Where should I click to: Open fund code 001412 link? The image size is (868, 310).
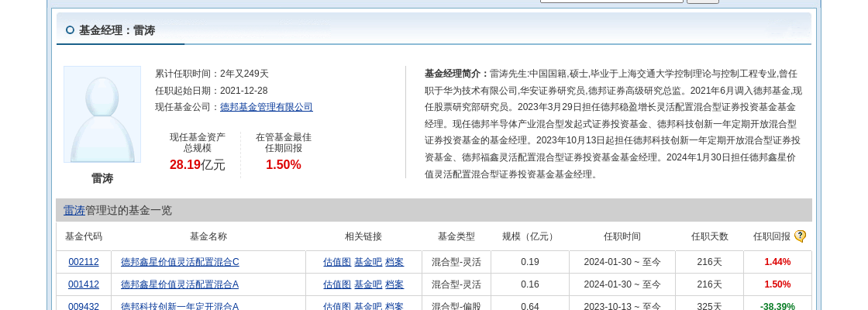click(x=84, y=284)
